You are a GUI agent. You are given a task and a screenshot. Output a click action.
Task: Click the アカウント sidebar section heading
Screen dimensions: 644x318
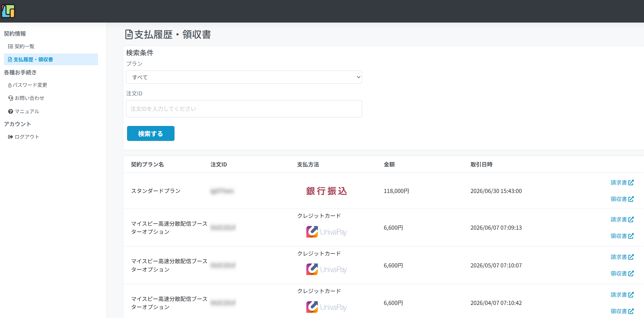(x=17, y=124)
